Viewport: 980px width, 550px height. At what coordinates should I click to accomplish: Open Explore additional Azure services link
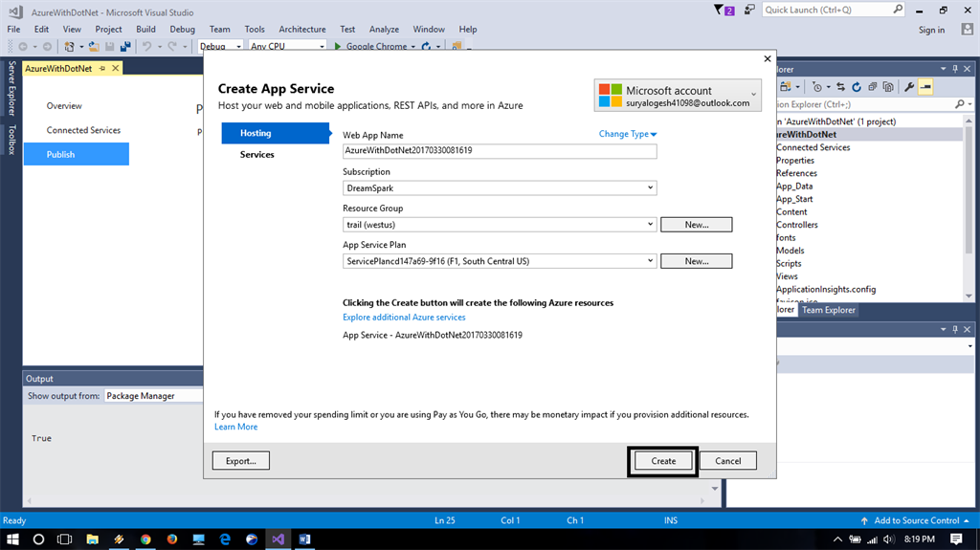click(x=404, y=318)
